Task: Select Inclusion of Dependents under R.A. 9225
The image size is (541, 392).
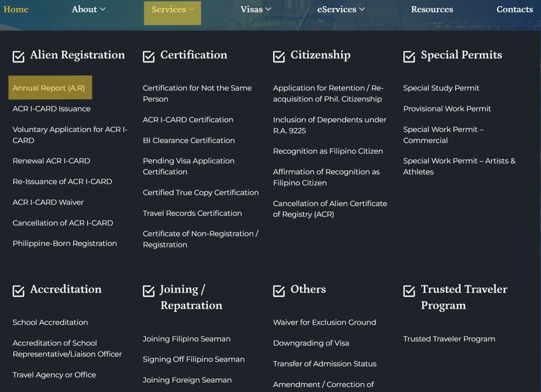Action: click(330, 125)
